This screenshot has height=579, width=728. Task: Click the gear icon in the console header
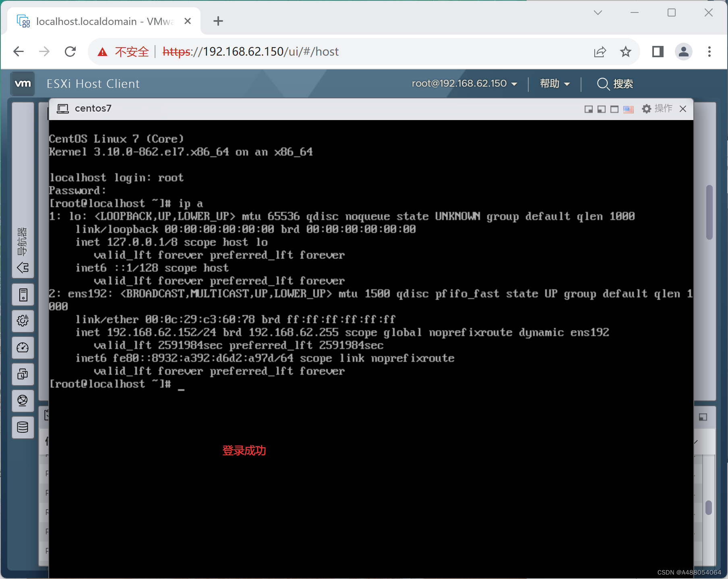pyautogui.click(x=646, y=109)
